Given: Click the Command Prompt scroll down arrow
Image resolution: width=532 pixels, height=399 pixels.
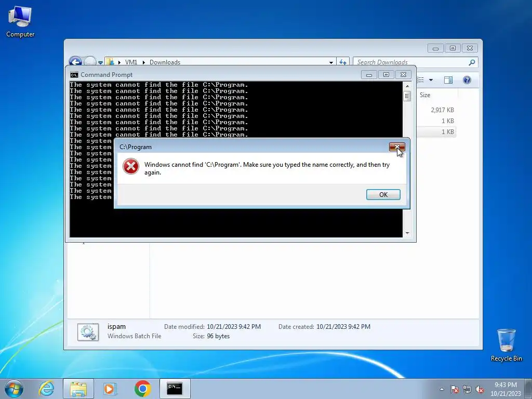Looking at the screenshot, I should pyautogui.click(x=407, y=233).
